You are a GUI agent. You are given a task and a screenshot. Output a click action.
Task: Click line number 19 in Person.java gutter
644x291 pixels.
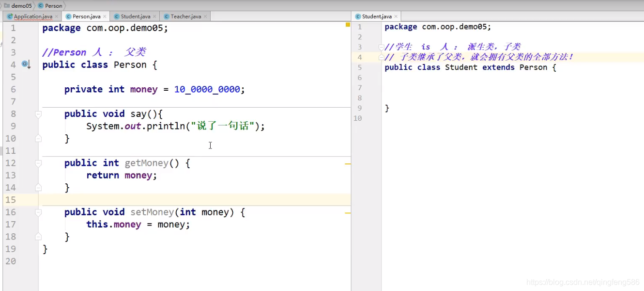[10, 249]
